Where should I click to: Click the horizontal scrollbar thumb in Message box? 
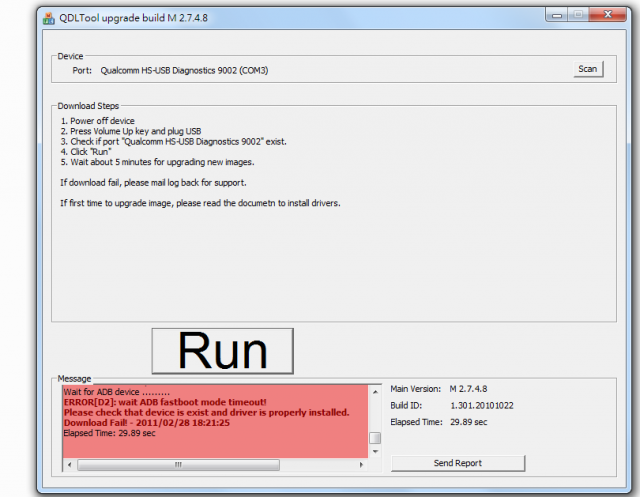pos(178,465)
